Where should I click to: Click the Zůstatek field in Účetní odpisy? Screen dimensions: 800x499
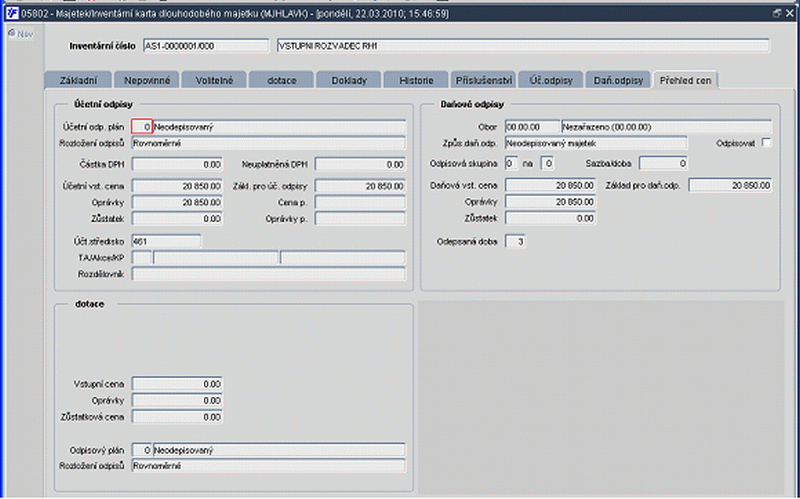[177, 219]
